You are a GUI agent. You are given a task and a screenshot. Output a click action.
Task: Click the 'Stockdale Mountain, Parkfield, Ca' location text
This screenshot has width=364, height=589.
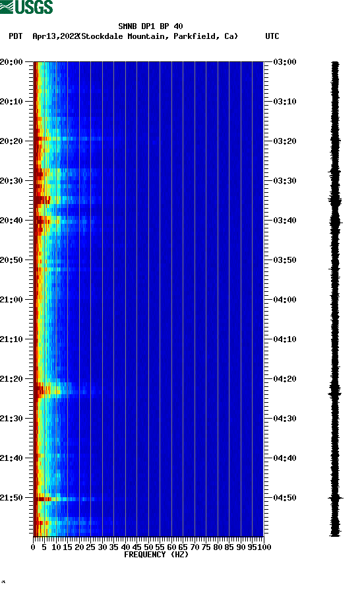tap(160, 36)
